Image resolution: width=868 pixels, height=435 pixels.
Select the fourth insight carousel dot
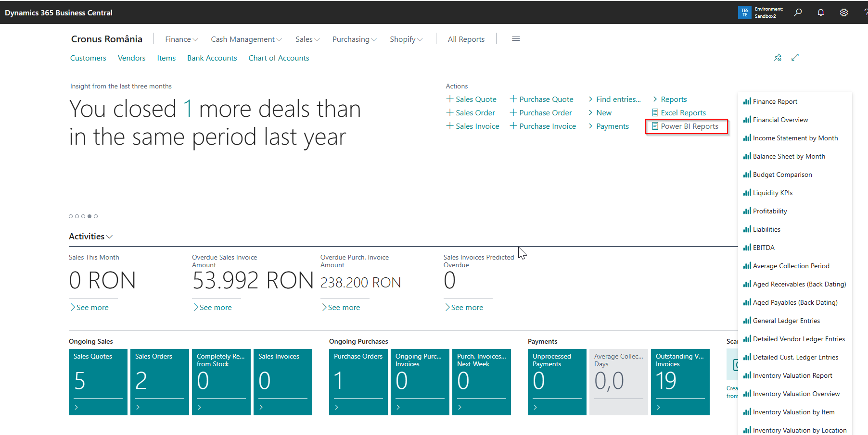click(89, 216)
